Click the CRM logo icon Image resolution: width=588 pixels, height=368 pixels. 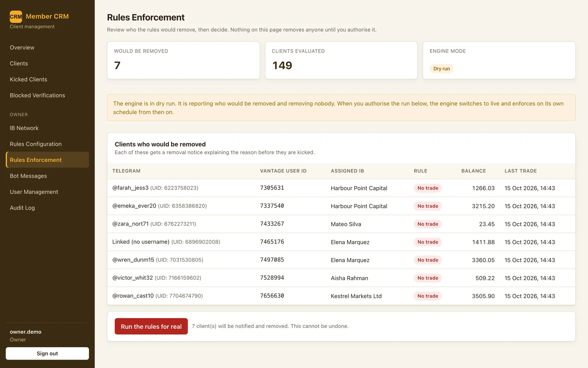click(x=16, y=17)
